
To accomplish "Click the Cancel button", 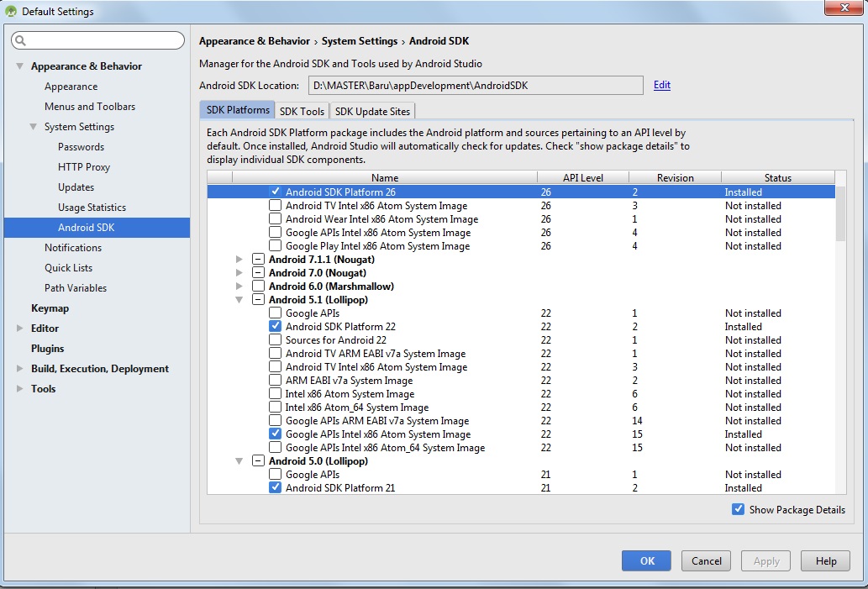I will (x=706, y=561).
